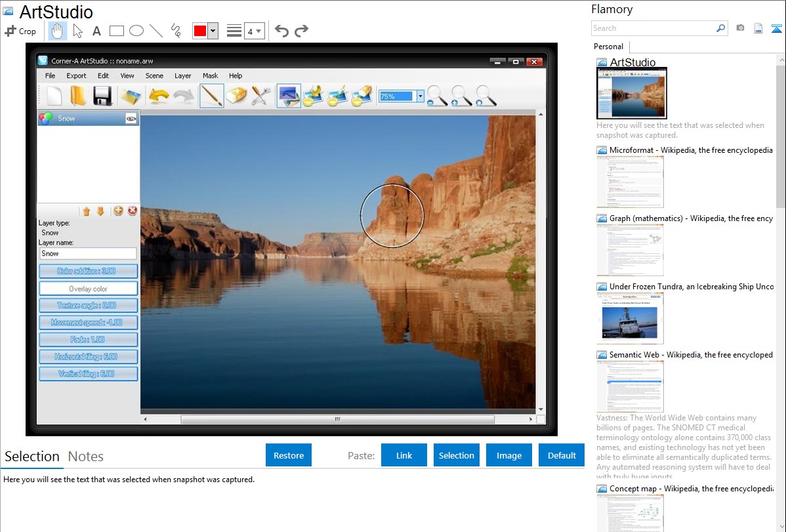Screen dimensions: 786x532
Task: Pick the ellipse shape tool
Action: click(136, 31)
